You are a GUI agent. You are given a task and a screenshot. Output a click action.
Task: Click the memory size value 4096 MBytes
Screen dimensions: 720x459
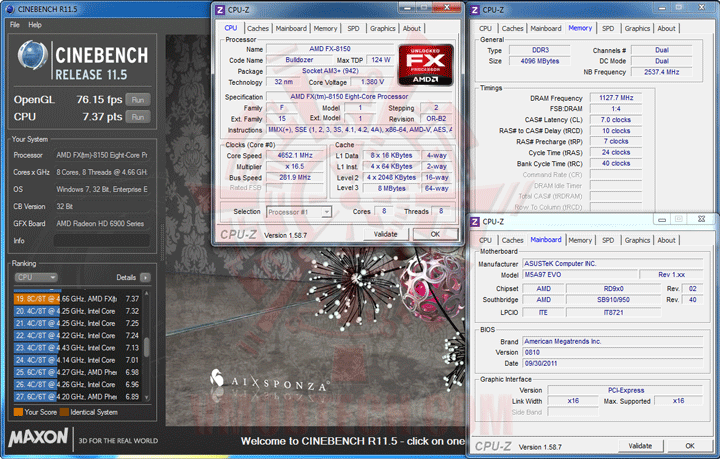tap(540, 61)
